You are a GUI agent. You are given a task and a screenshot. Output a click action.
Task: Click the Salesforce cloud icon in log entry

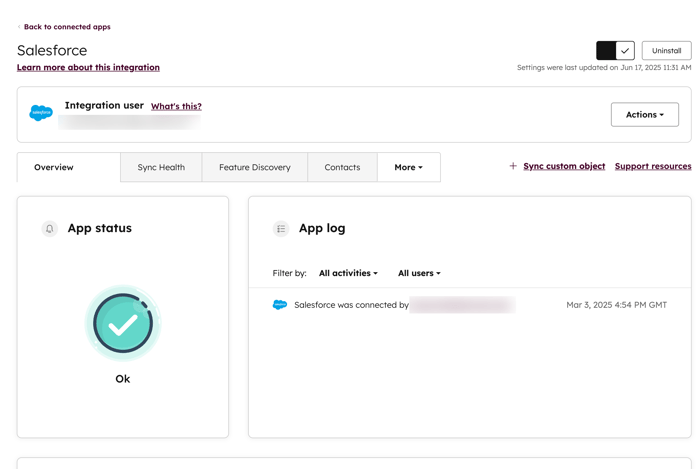click(x=280, y=305)
